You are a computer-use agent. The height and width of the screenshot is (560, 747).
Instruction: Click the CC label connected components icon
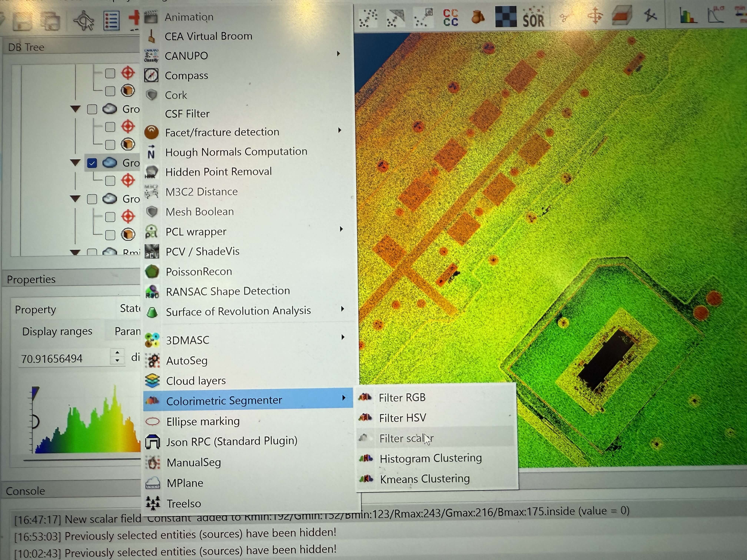(451, 18)
